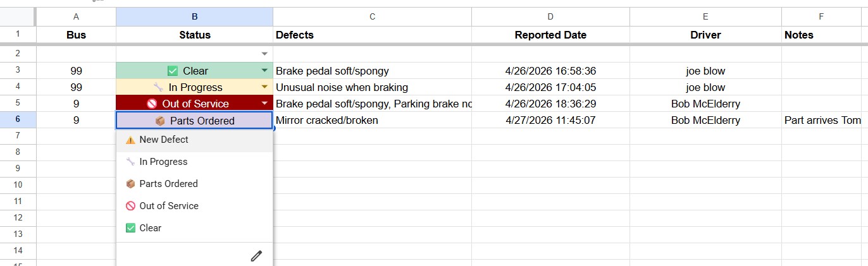This screenshot has height=266, width=868.
Task: Click row 6 number header
Action: (x=18, y=120)
